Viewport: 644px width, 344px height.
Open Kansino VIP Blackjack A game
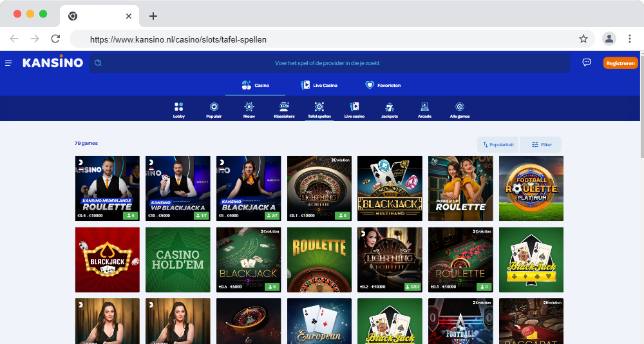[x=178, y=188]
